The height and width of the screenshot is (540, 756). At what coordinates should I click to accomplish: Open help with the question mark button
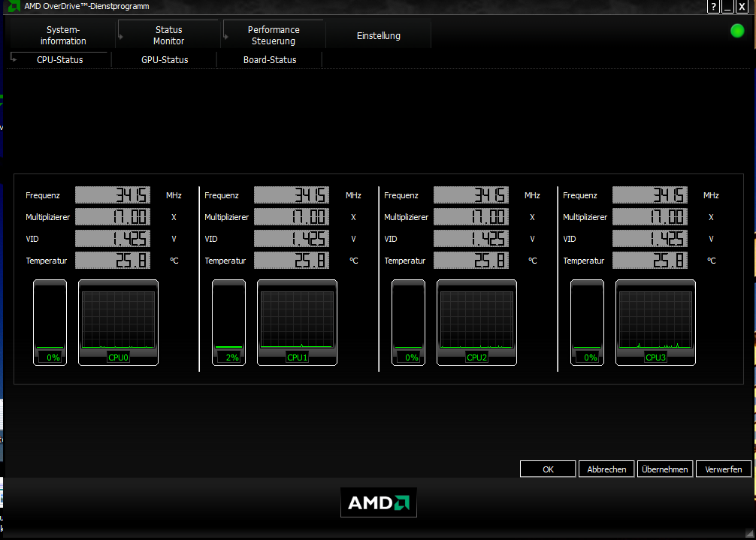[713, 6]
